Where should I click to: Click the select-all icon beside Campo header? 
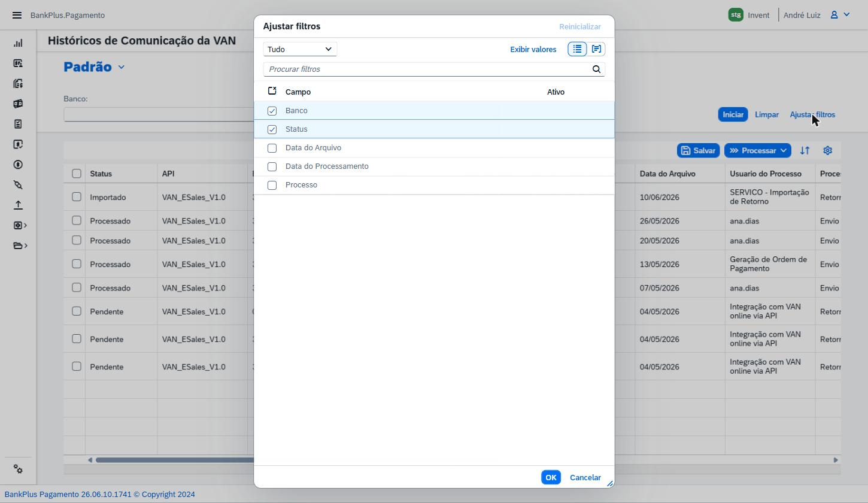tap(272, 91)
